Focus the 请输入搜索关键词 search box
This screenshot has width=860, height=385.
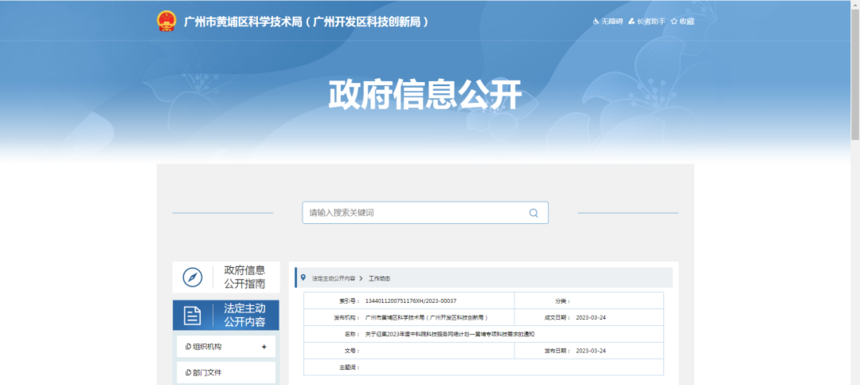425,213
